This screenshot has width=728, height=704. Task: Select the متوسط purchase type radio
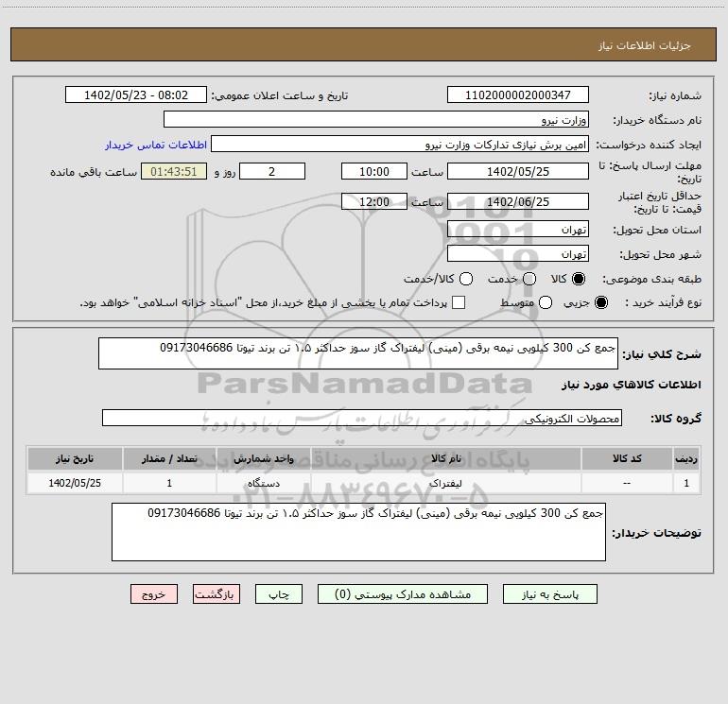[546, 302]
